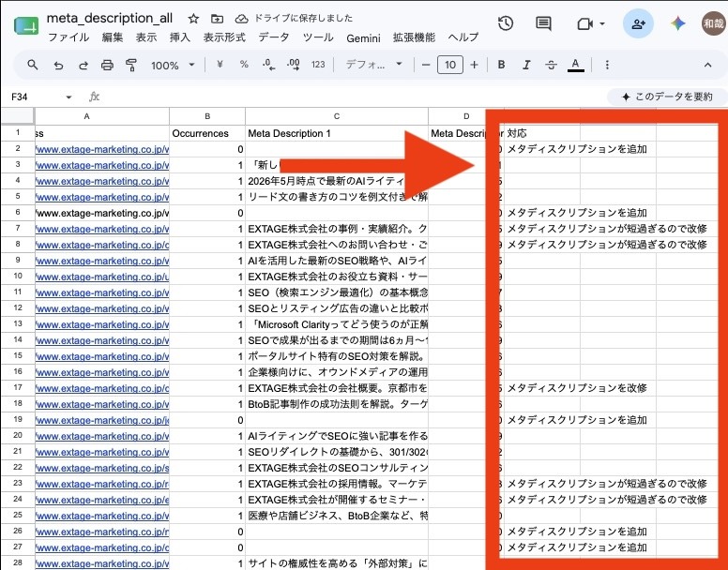This screenshot has height=570, width=728.
Task: Open the URL link in row 28
Action: [102, 563]
